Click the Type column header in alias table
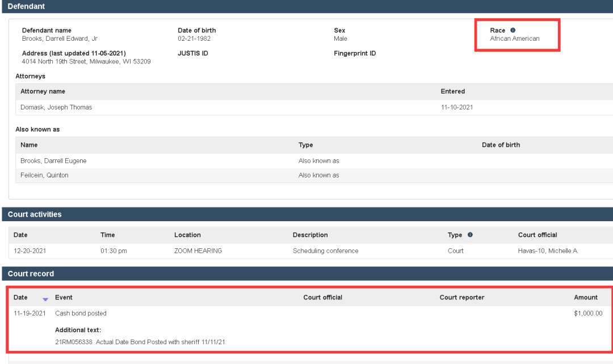613x364 pixels. tap(306, 145)
